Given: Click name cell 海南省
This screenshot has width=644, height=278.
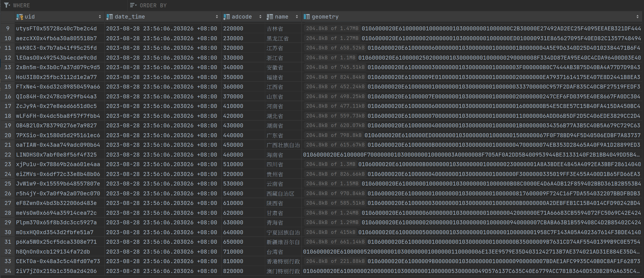Looking at the screenshot, I should click(x=283, y=155).
